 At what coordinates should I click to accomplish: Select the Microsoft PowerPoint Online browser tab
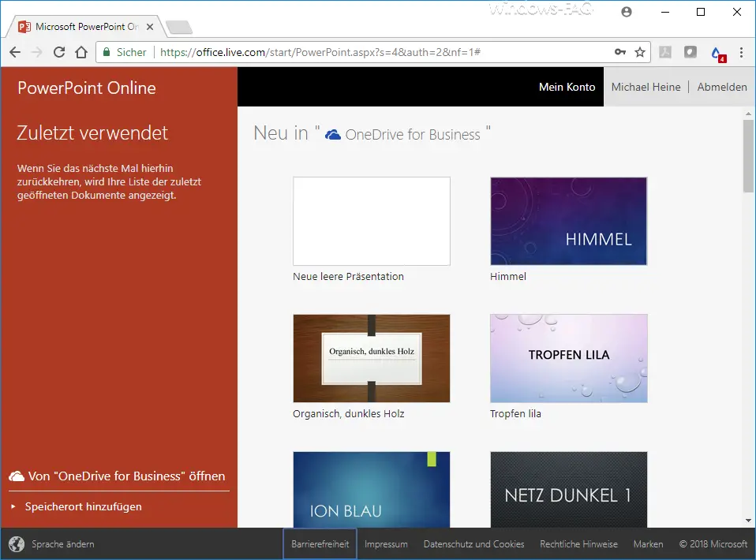tap(84, 27)
